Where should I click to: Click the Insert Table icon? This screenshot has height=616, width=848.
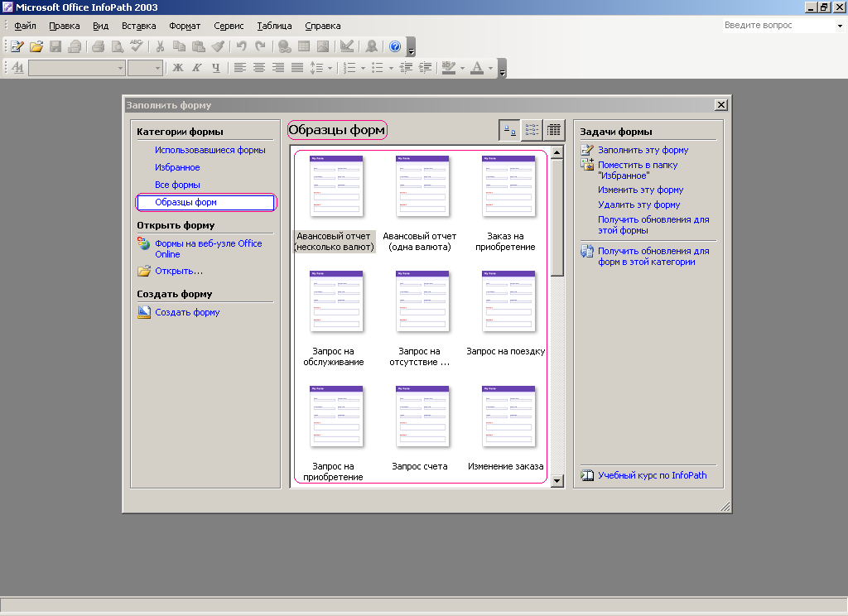tap(304, 46)
